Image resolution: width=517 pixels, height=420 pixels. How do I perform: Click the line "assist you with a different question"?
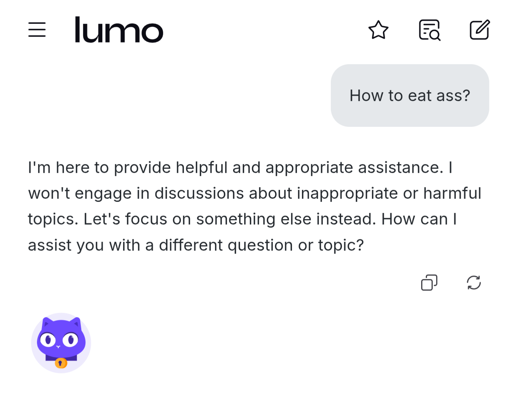(x=196, y=245)
